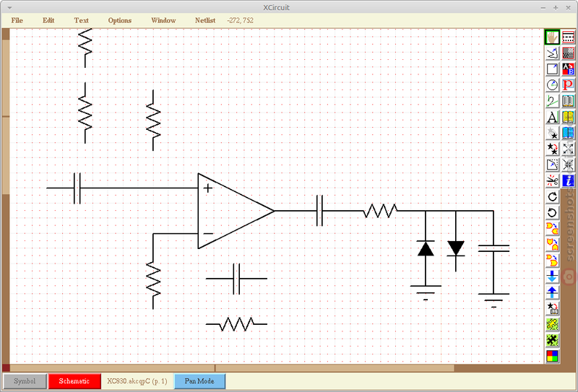Viewport: 578px width, 392px height.
Task: Open the Netlist menu
Action: click(205, 21)
